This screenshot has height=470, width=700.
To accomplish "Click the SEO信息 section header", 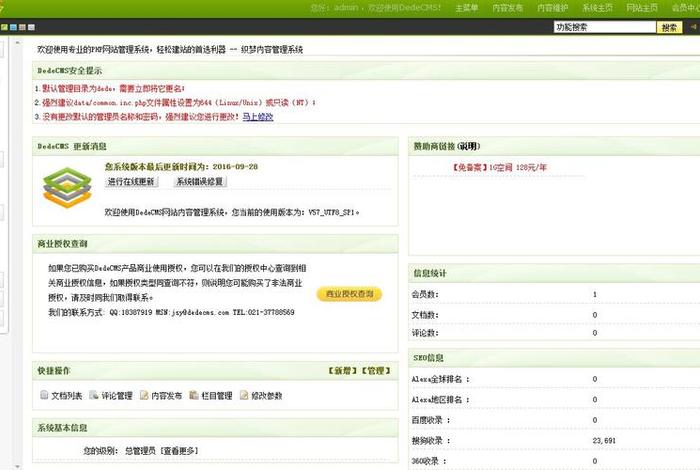I will (x=554, y=358).
